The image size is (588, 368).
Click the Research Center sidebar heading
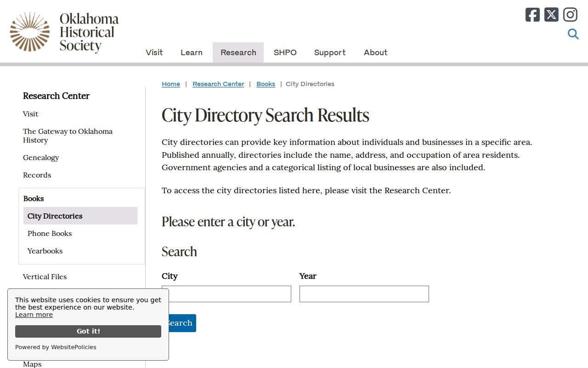coord(56,96)
